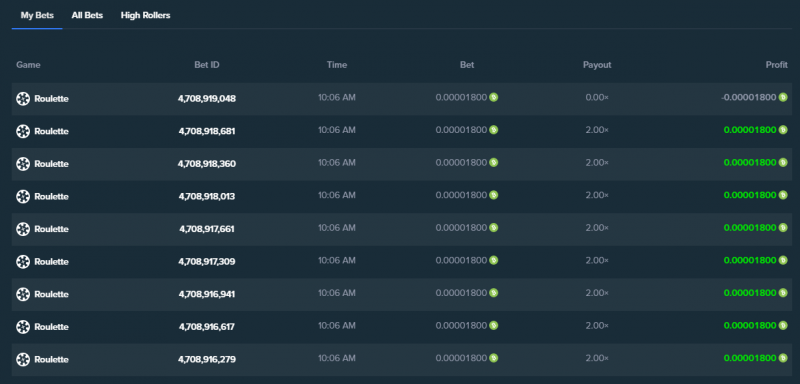Viewport: 800px width, 384px height.
Task: Click the Roulette icon for bet 4,708,918,681
Action: pos(23,131)
